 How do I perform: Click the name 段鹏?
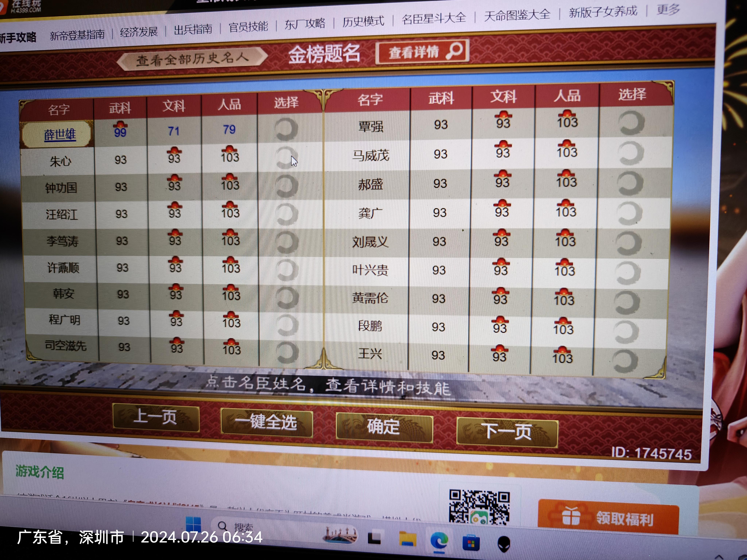click(x=370, y=326)
